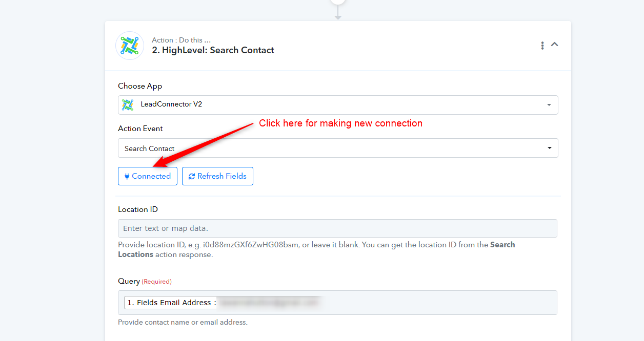Open the three-dot step options menu

542,46
